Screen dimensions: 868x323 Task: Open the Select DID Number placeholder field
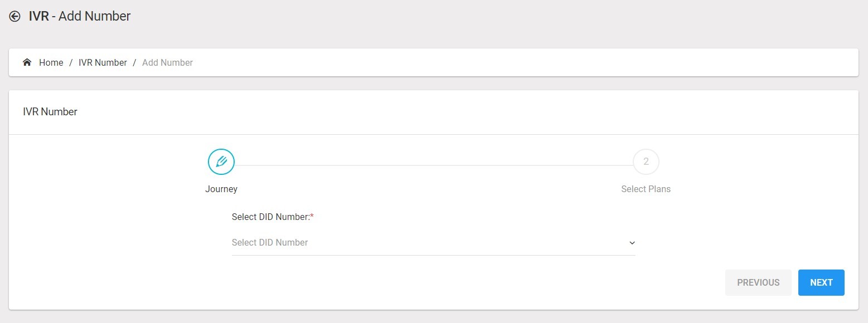[434, 243]
